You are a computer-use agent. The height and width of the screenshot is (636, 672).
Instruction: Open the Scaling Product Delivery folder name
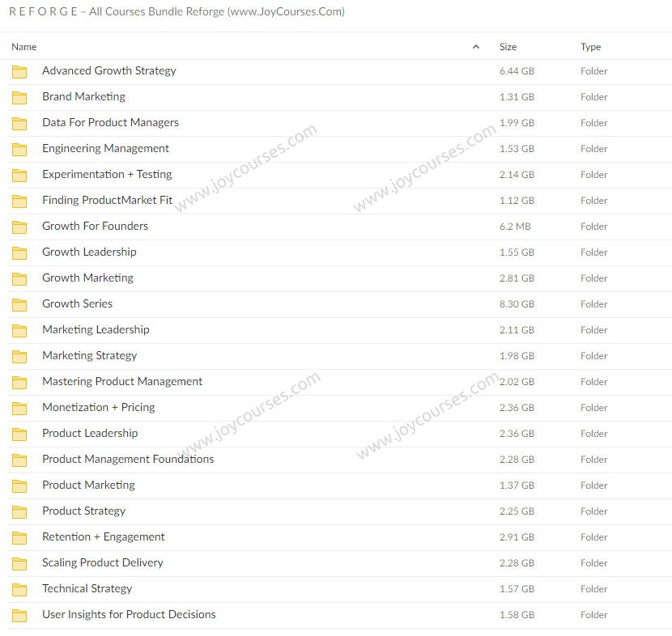point(103,562)
